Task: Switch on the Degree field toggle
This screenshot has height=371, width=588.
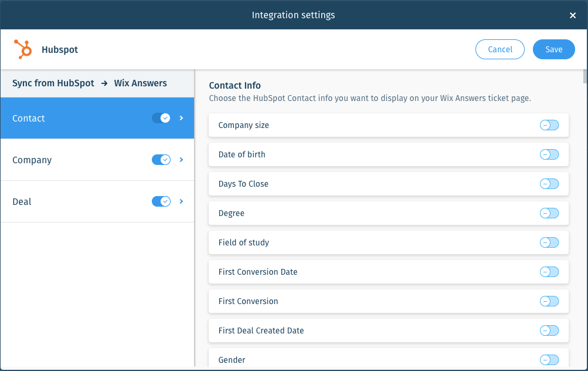Action: coord(549,213)
